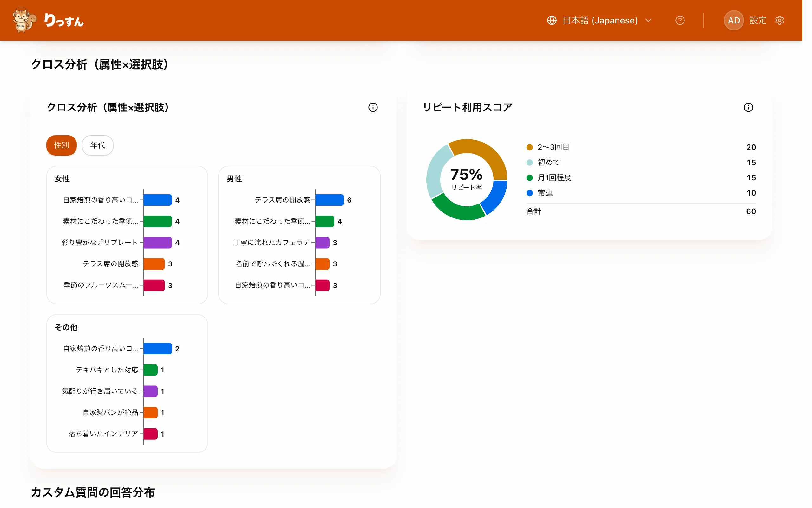Click the りっすん brand name text
812x508 pixels.
click(x=64, y=21)
